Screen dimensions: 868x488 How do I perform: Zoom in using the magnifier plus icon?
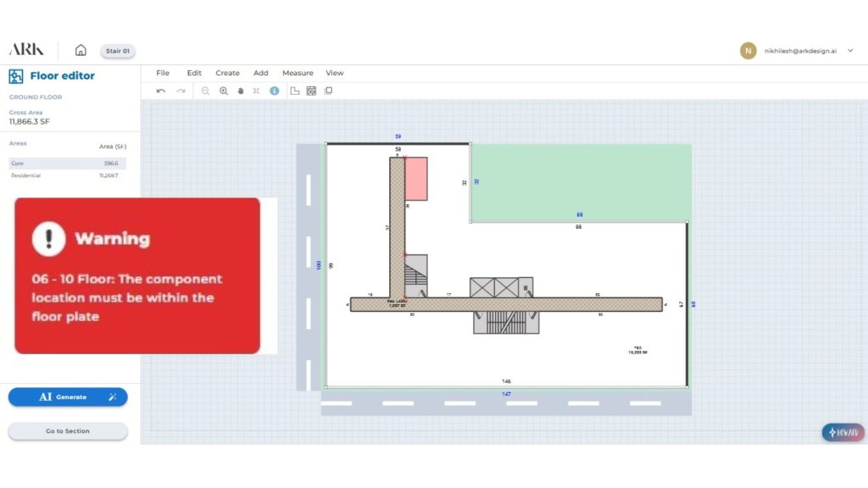tap(224, 91)
